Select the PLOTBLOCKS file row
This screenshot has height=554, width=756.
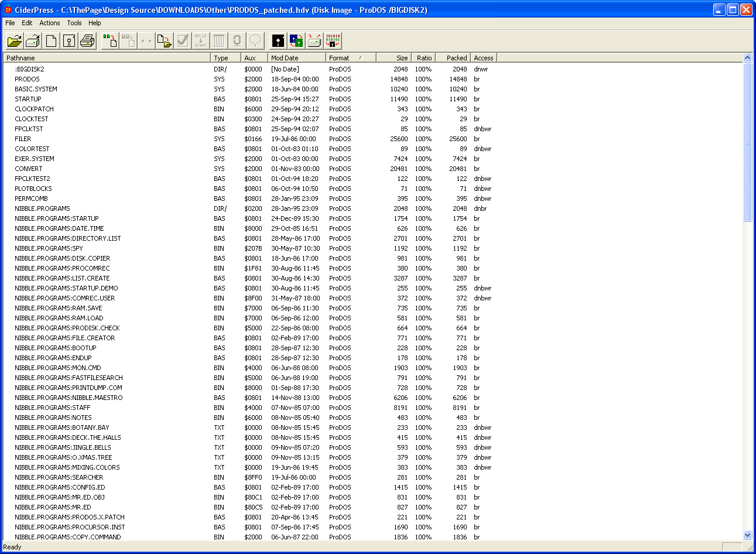[x=251, y=189]
